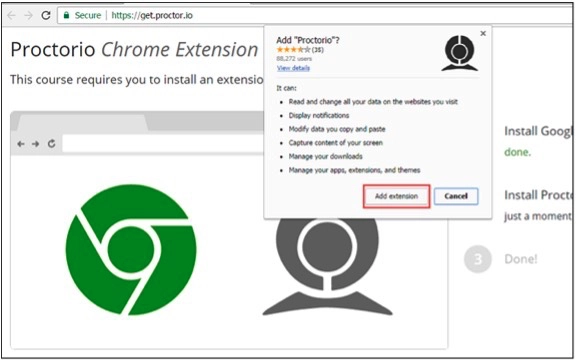Click 'Capture content of your screen' line
The width and height of the screenshot is (577, 363).
pos(336,143)
